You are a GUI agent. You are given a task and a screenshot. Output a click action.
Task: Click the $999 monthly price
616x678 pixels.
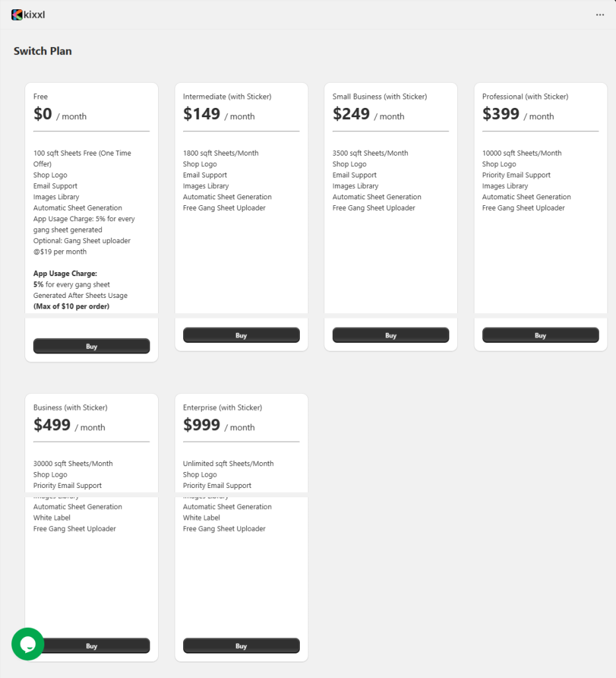point(202,425)
